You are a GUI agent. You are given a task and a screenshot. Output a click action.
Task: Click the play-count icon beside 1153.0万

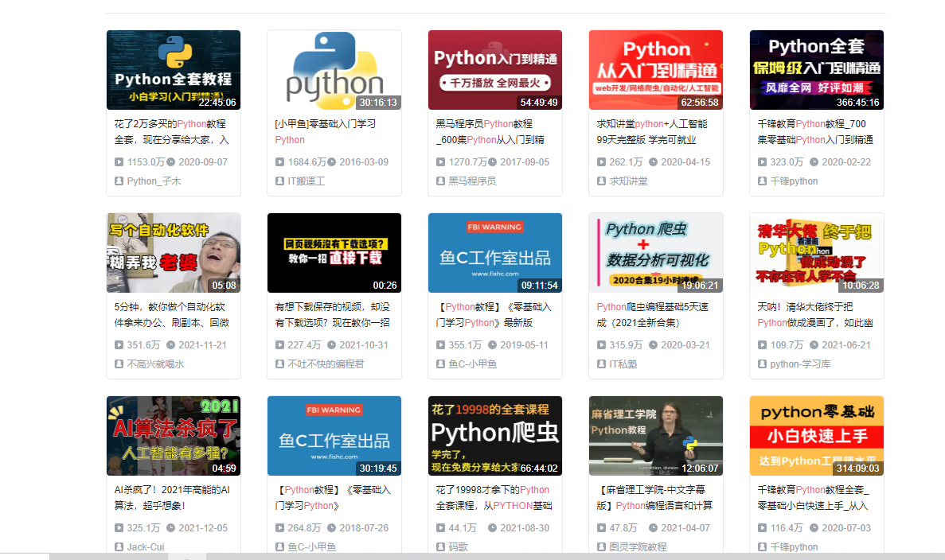click(x=119, y=162)
